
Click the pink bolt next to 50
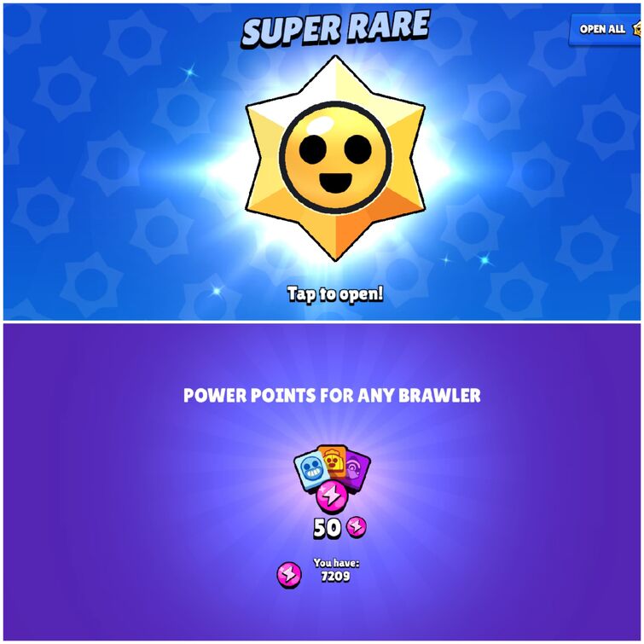click(x=356, y=526)
